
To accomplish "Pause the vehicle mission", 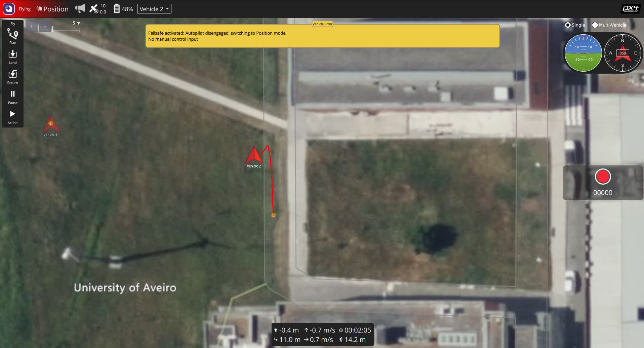I will pos(13,96).
